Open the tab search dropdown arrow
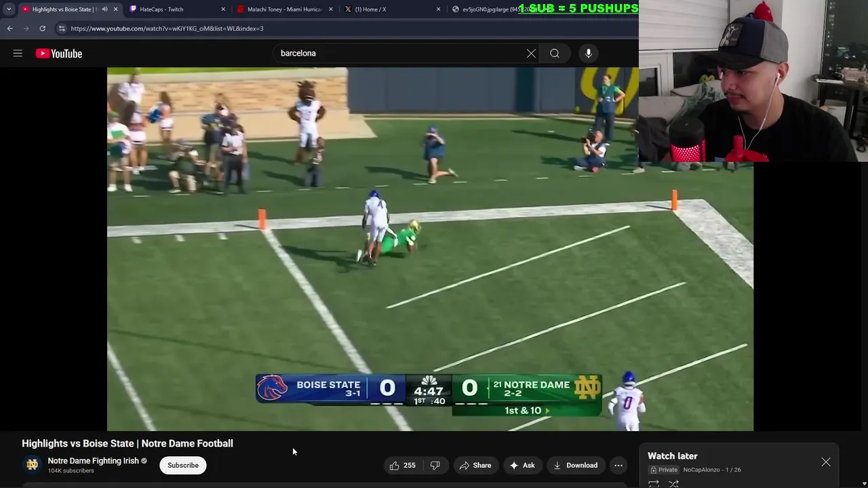 [x=9, y=9]
